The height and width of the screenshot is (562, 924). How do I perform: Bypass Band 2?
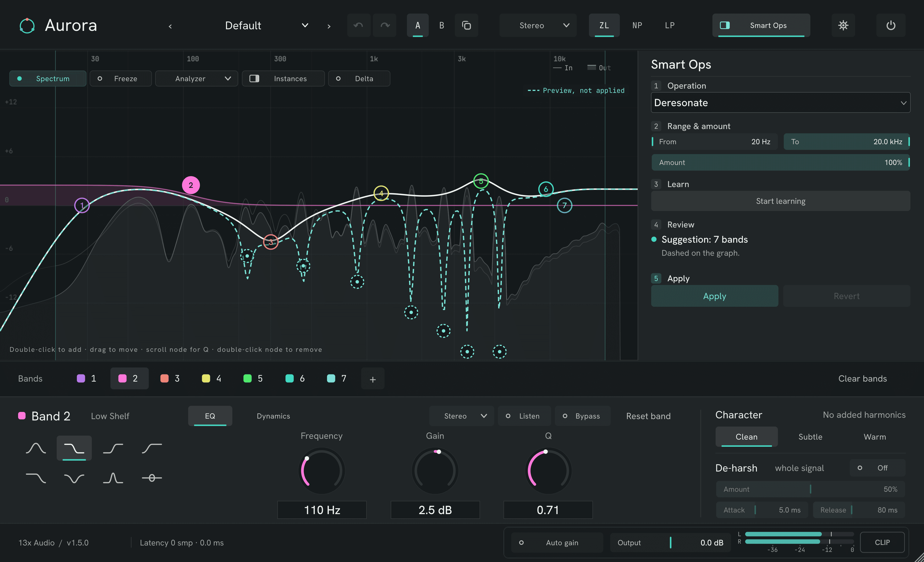(x=582, y=416)
